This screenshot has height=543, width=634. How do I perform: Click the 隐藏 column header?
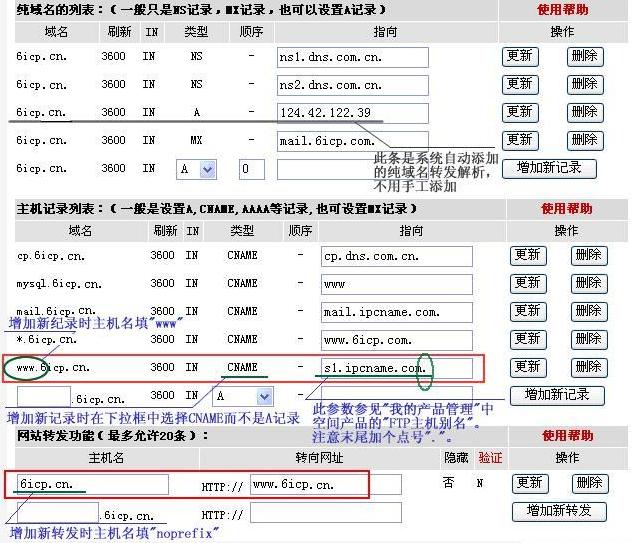456,458
